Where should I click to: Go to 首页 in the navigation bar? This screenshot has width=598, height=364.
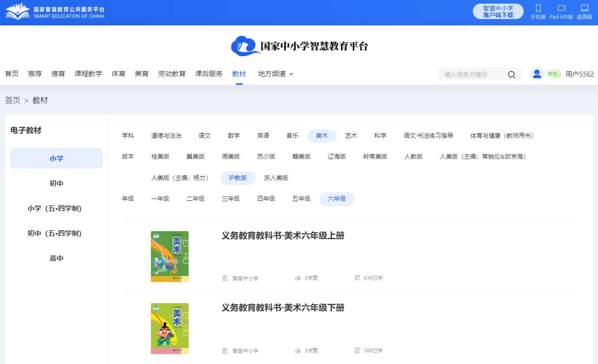pyautogui.click(x=12, y=74)
